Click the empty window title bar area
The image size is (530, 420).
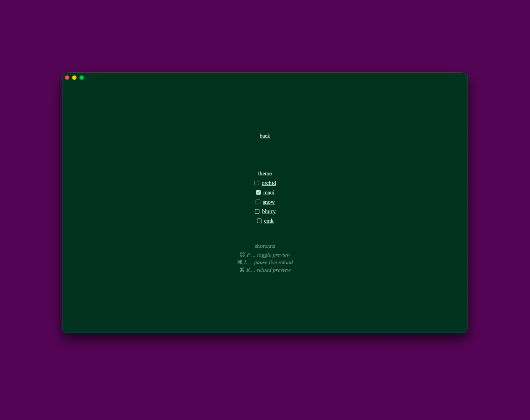(x=265, y=78)
